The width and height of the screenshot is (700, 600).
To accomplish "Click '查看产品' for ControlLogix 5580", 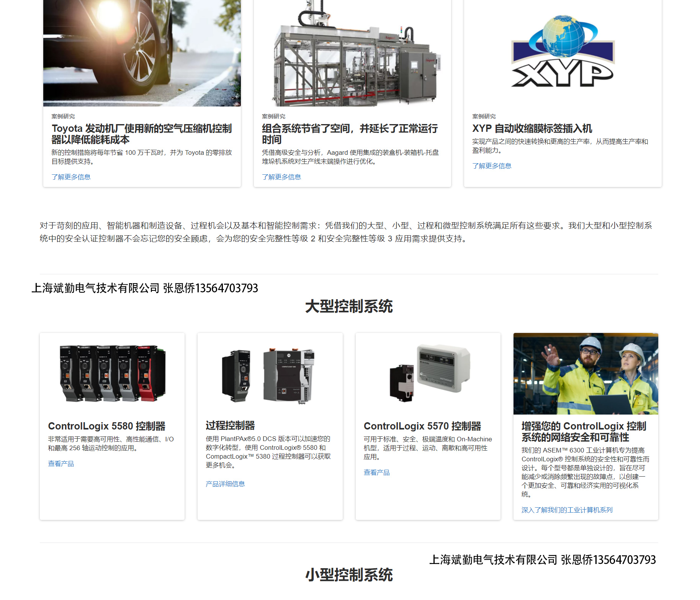I will tap(61, 464).
